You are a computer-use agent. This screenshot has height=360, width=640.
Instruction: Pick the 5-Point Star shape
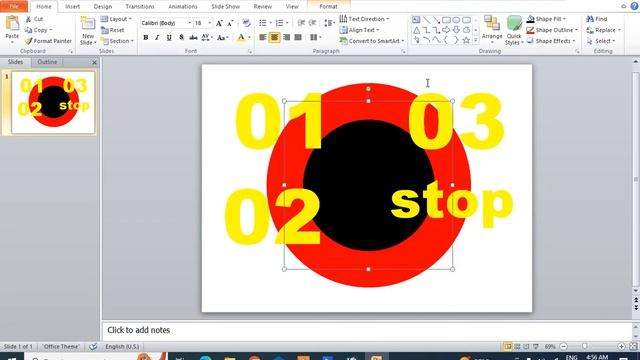(466, 40)
